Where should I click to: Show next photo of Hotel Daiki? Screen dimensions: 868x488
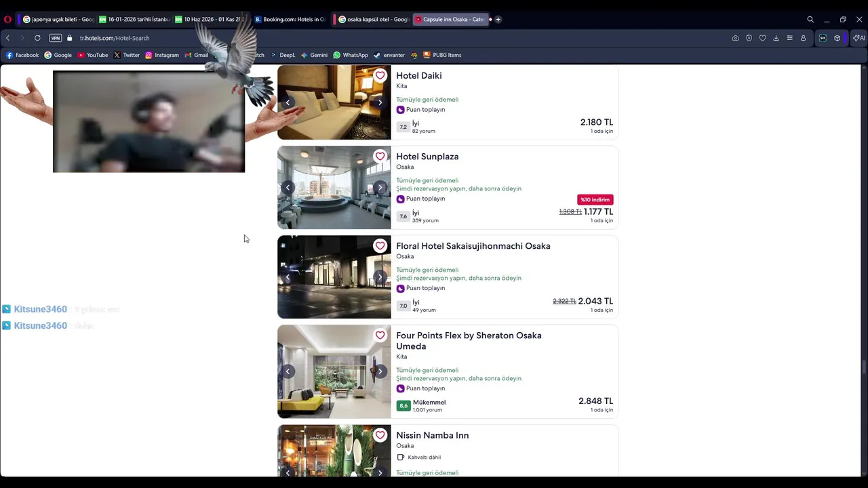coord(380,102)
